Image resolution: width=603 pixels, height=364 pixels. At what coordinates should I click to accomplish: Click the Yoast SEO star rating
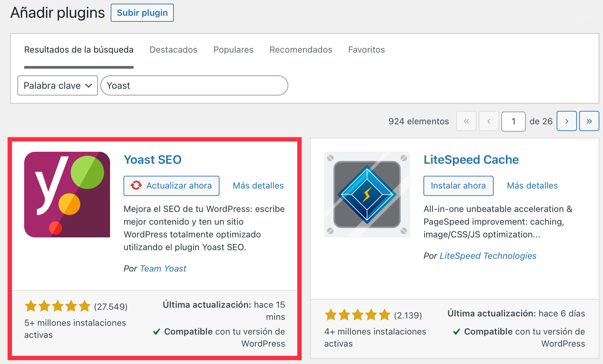tap(58, 306)
